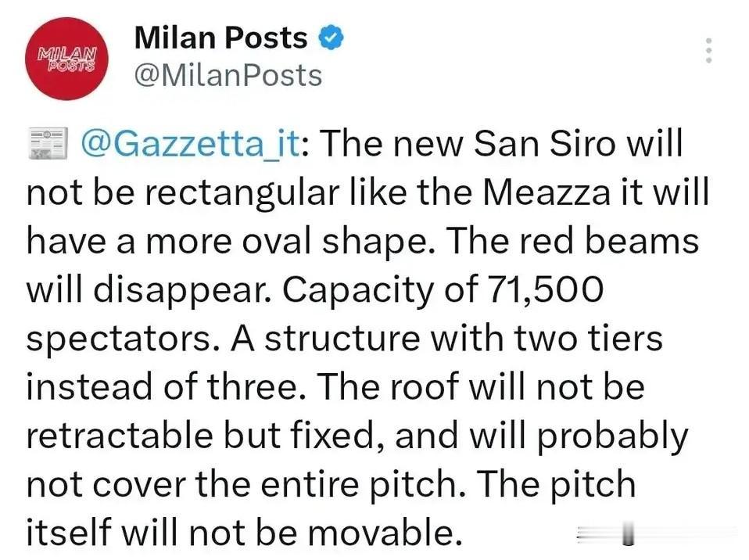749x560 pixels.
Task: Open the @MilanPosts handle
Action: [x=228, y=76]
